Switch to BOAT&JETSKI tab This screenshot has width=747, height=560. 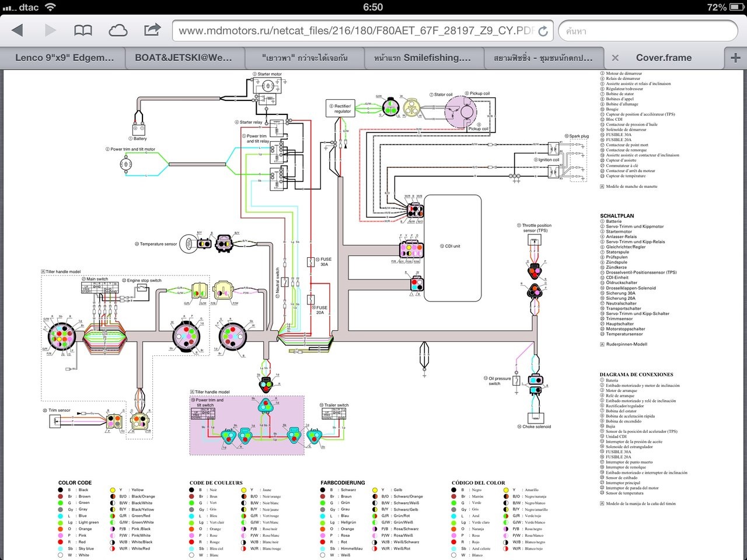pyautogui.click(x=183, y=58)
